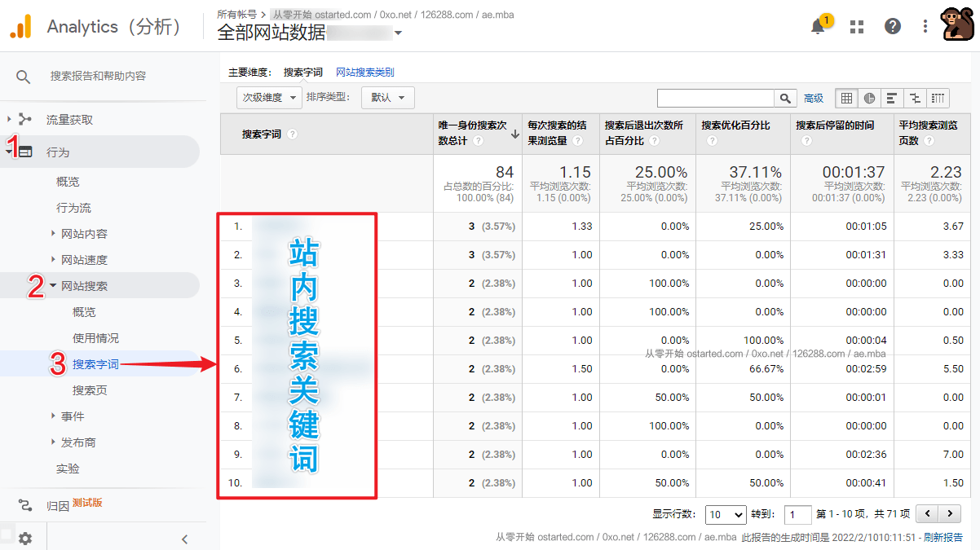The width and height of the screenshot is (980, 550).
Task: Focus the table search input field
Action: pyautogui.click(x=715, y=98)
